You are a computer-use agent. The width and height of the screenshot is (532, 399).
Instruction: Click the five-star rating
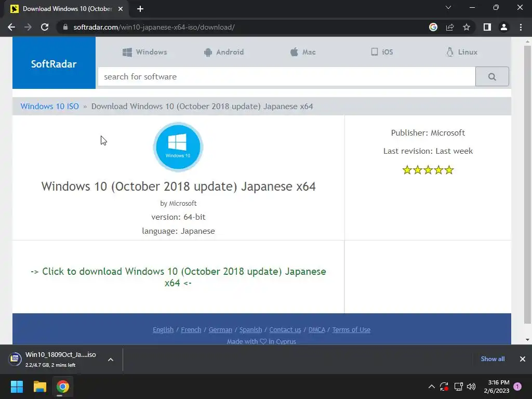point(428,170)
